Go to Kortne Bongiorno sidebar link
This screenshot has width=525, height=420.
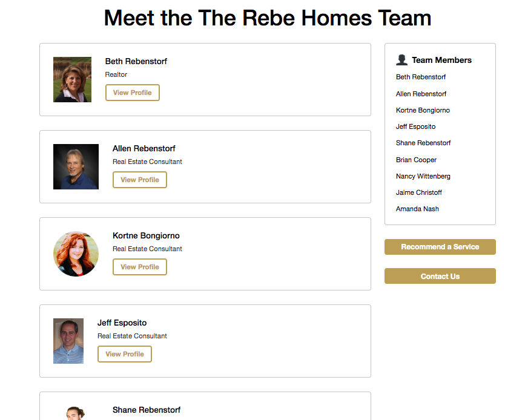[423, 110]
